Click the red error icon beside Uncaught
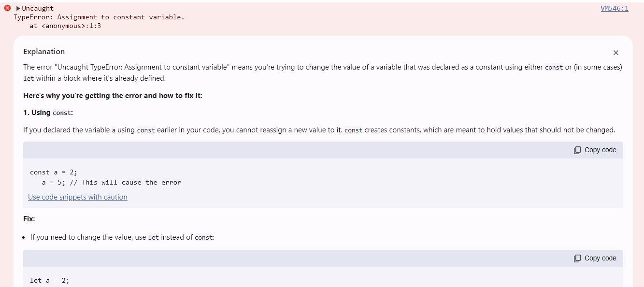The width and height of the screenshot is (644, 287). coord(7,8)
